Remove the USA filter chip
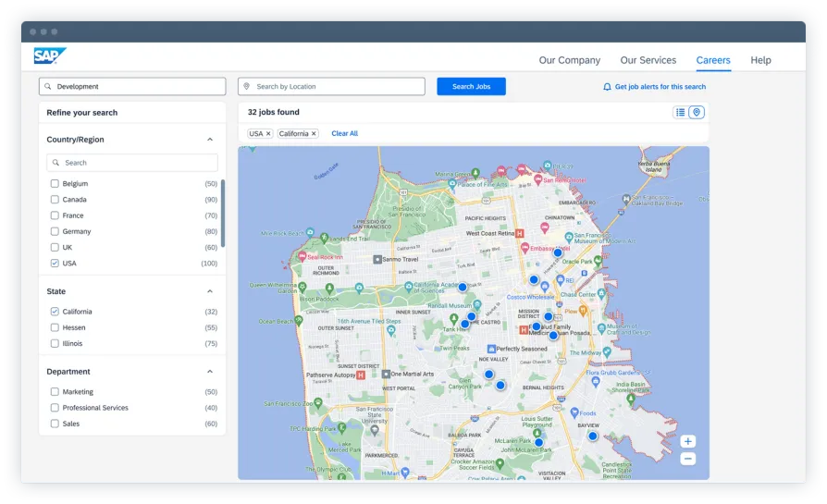This screenshot has width=827, height=504. coord(268,134)
